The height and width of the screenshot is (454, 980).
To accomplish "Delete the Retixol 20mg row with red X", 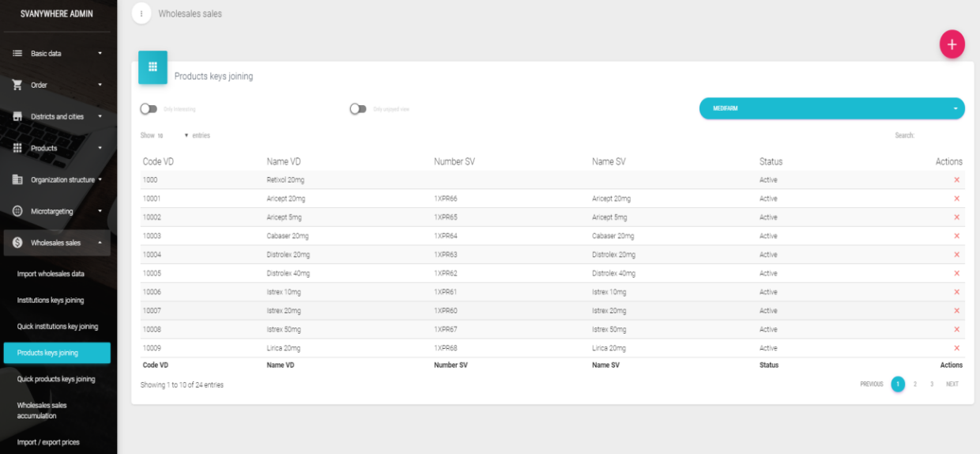I will pyautogui.click(x=956, y=180).
